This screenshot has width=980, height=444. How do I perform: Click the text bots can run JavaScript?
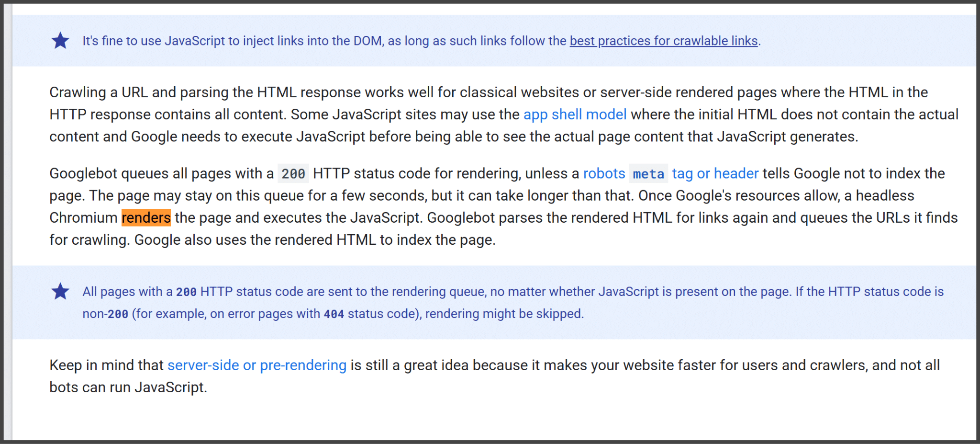[128, 387]
